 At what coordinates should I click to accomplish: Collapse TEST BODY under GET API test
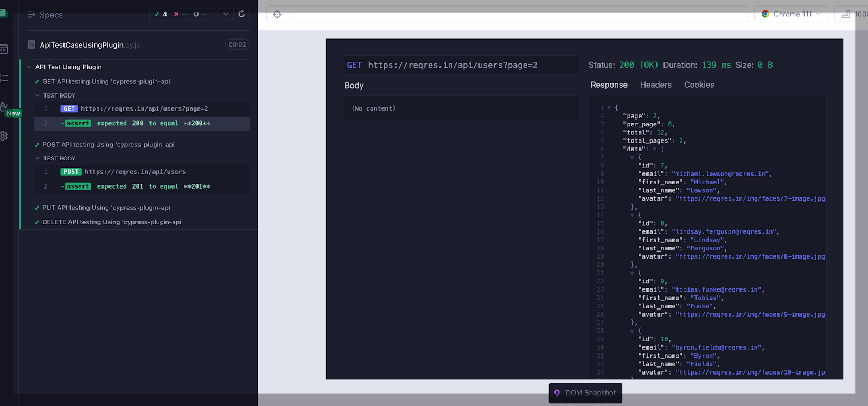(x=37, y=95)
